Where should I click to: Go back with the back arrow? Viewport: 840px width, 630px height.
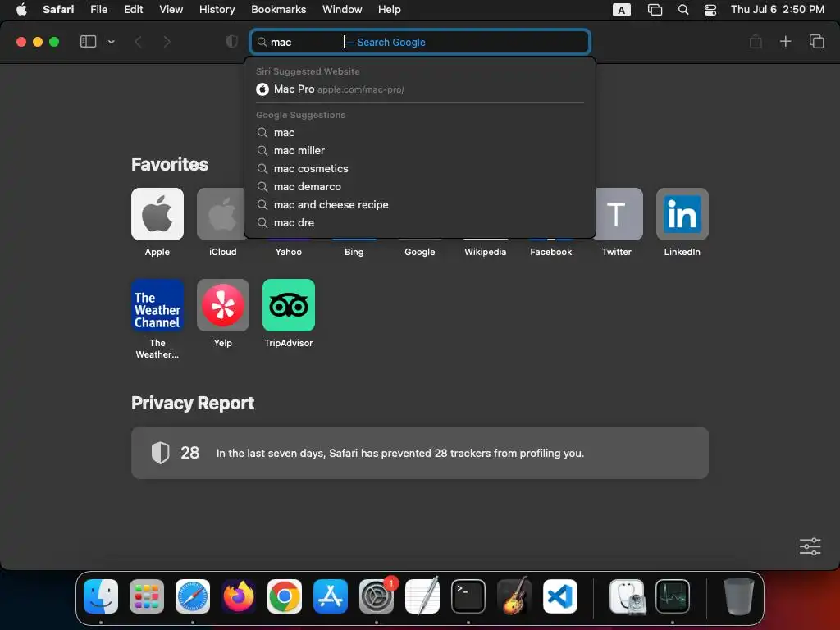tap(138, 42)
